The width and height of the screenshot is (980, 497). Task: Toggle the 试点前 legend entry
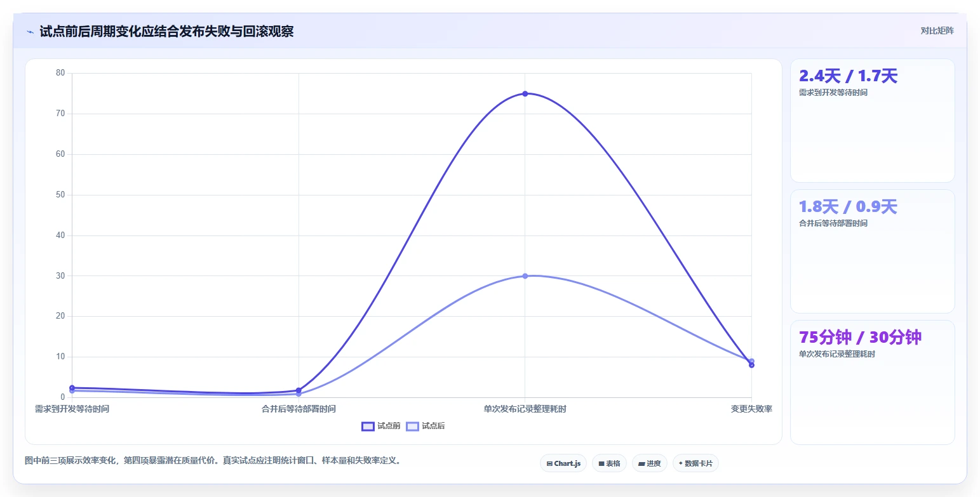coord(381,426)
